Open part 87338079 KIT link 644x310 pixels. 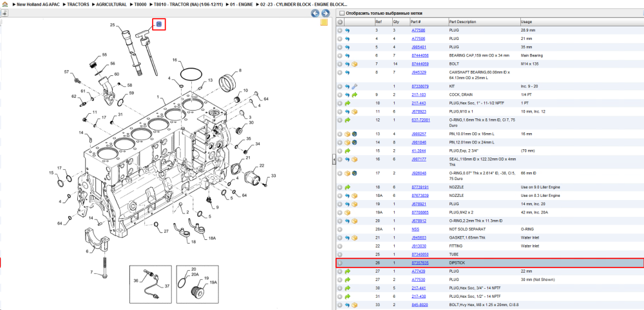[x=420, y=87]
